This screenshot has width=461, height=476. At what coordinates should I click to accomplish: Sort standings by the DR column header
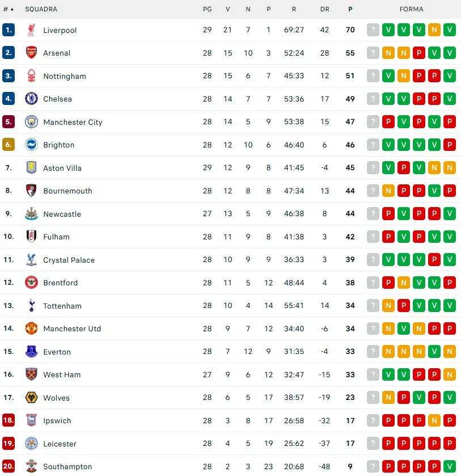tap(324, 9)
